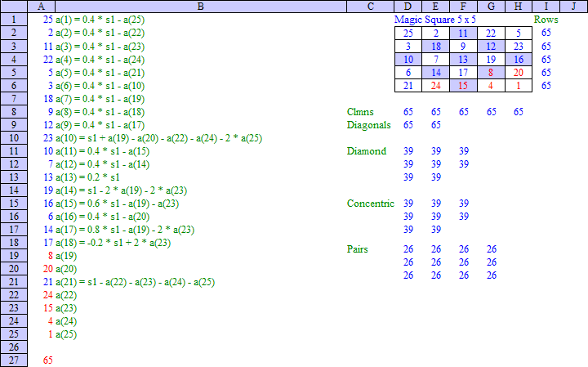Screen dimensions: 588x367
Task: Select row 10 header
Action: [14, 137]
